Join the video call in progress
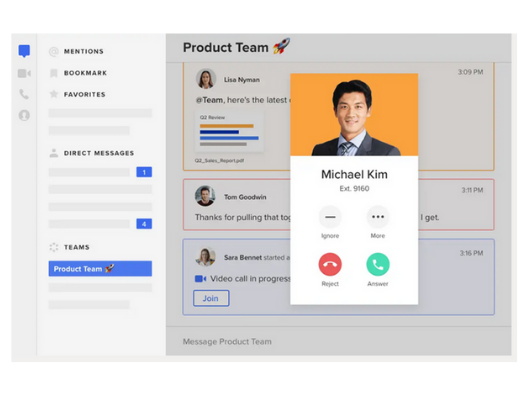528x408 pixels. [x=211, y=298]
